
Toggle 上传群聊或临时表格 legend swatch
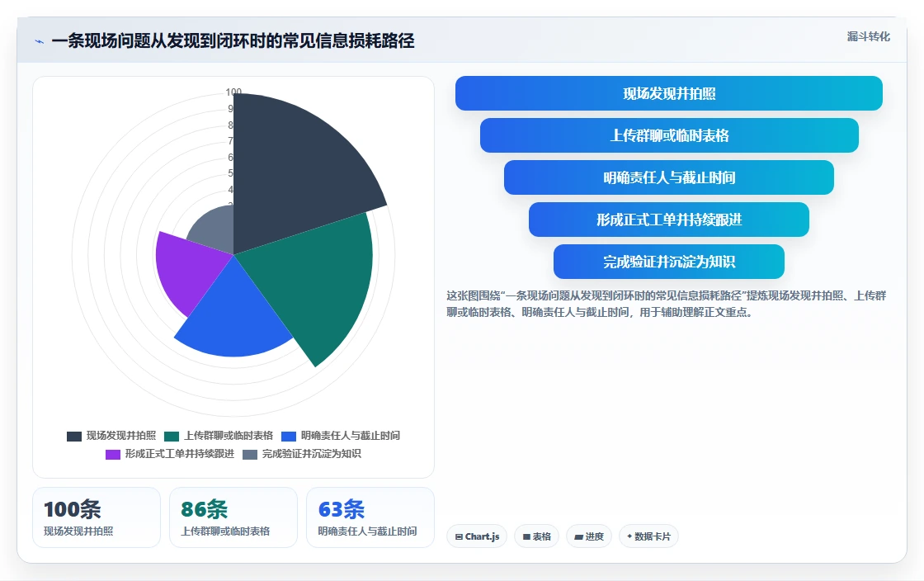click(x=172, y=436)
